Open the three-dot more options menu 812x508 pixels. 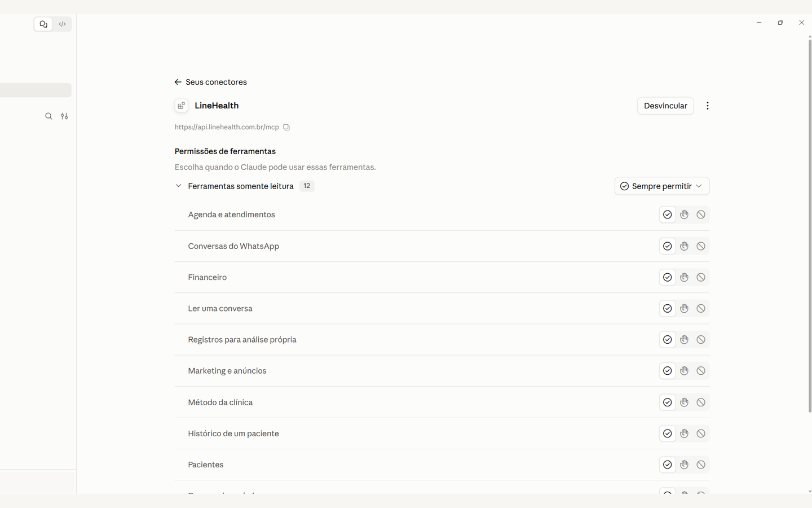[707, 106]
